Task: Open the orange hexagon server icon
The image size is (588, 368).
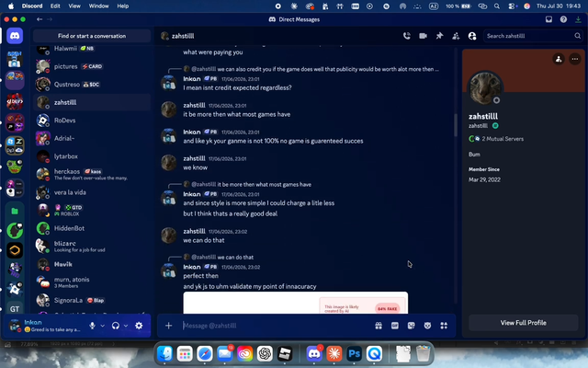Action: click(x=15, y=250)
